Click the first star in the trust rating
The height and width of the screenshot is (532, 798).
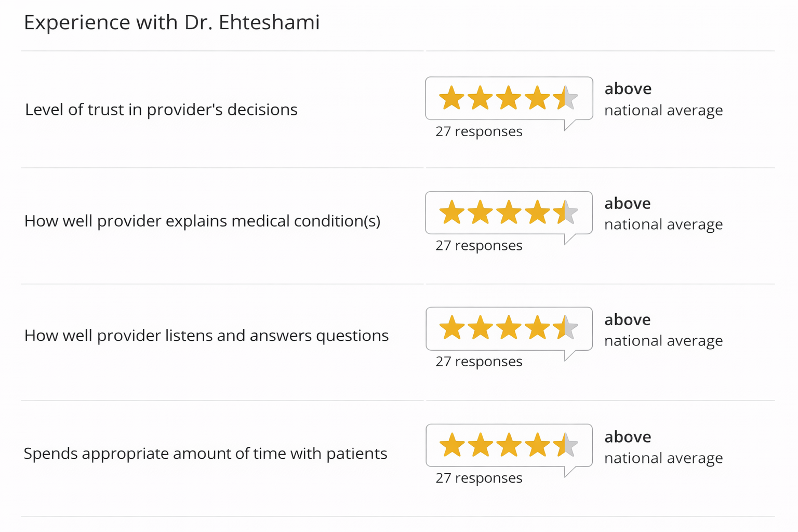451,98
